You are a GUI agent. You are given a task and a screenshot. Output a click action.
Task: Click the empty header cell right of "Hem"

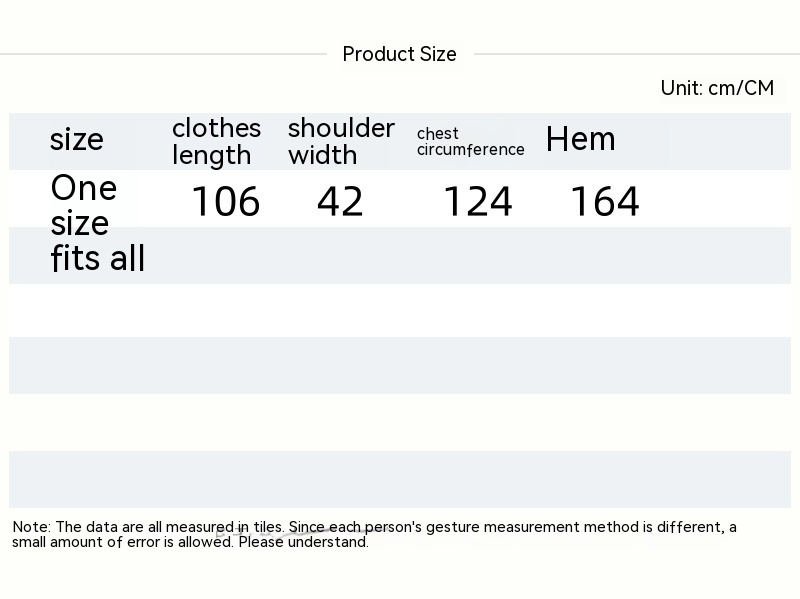730,141
